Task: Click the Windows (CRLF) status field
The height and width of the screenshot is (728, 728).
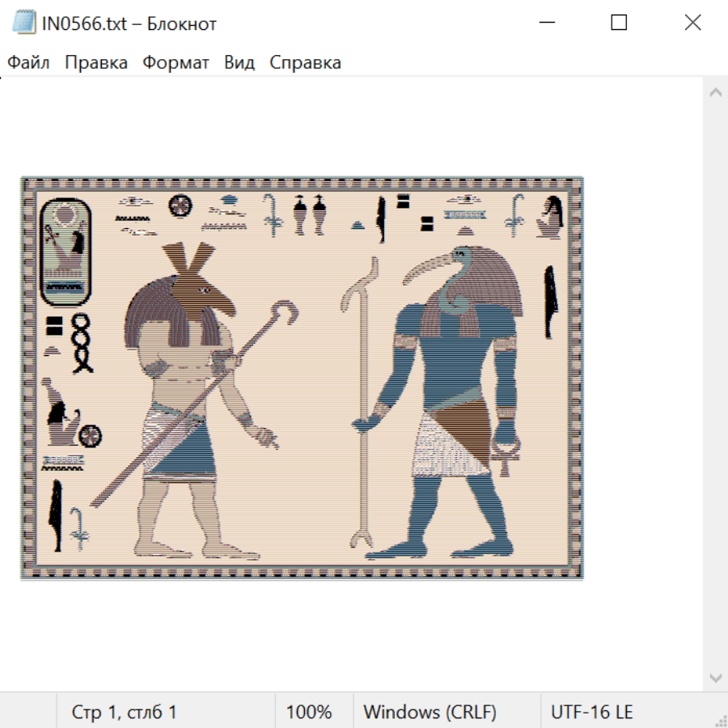Action: 430,712
